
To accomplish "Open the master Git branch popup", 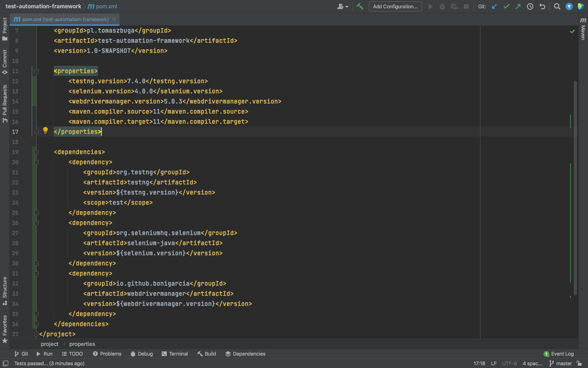I will tap(560, 363).
